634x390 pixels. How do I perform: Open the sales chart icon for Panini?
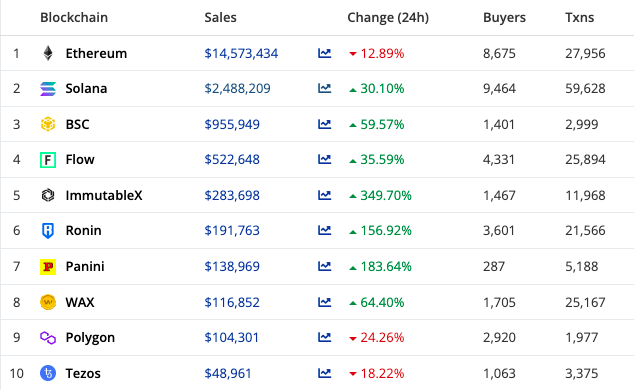pos(324,266)
